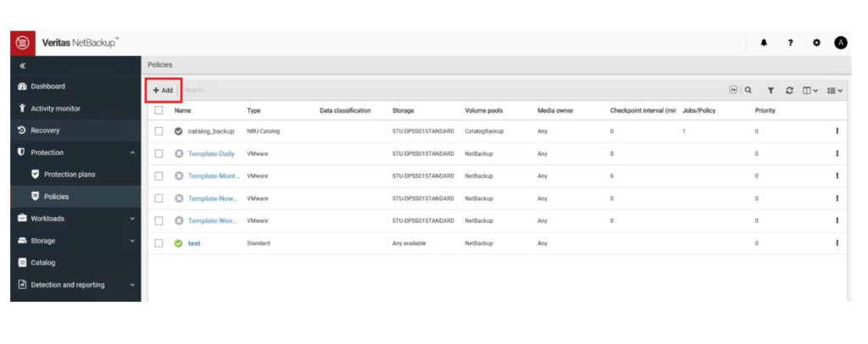Open row actions menu for catalog_backup

[837, 131]
